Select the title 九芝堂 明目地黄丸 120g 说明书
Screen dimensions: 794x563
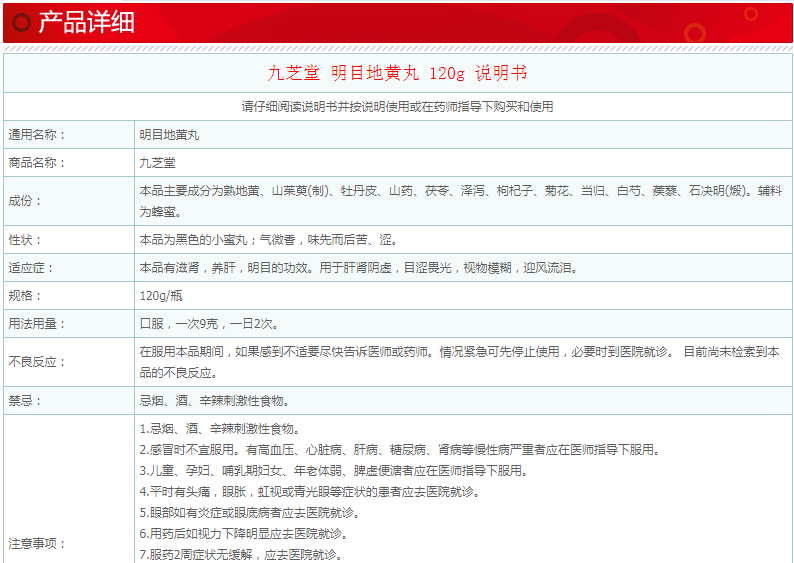tap(398, 73)
